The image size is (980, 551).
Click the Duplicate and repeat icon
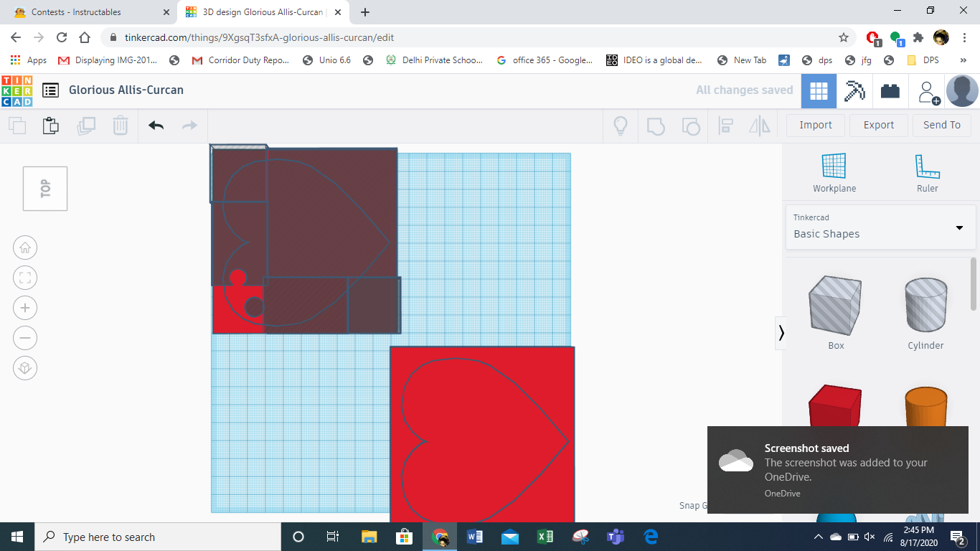pos(85,126)
